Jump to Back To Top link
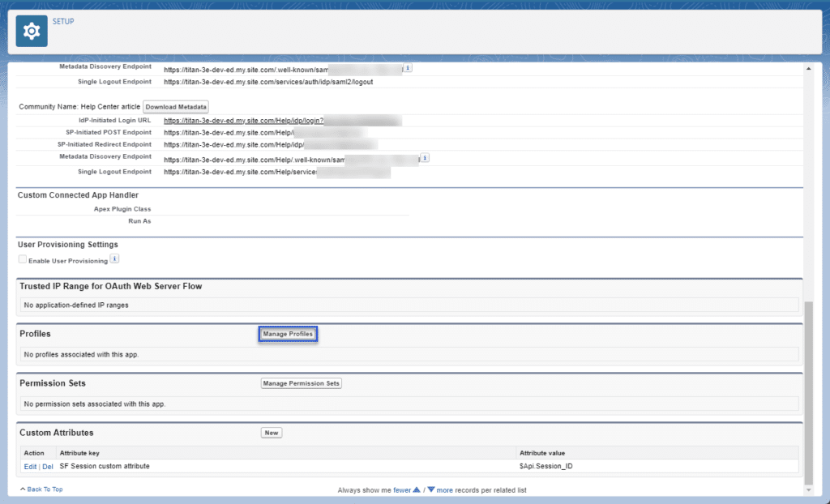 [x=44, y=489]
